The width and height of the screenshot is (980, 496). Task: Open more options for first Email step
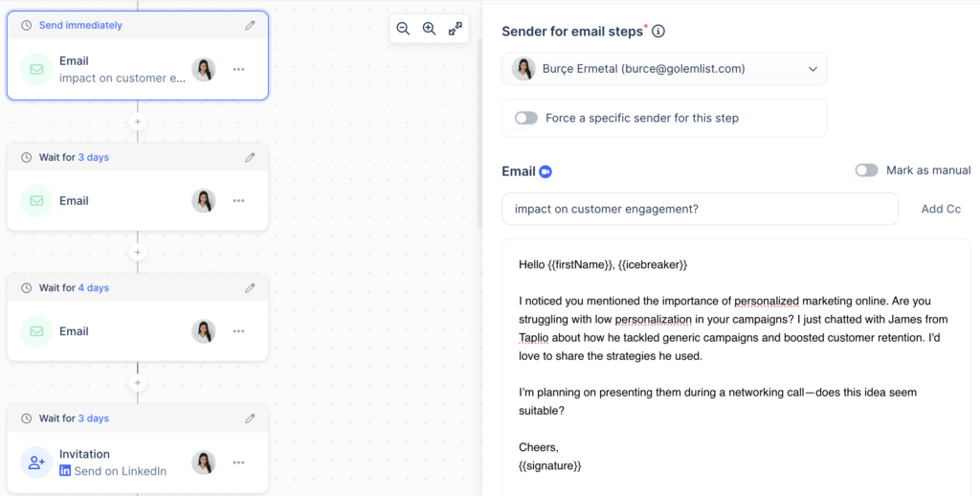[238, 70]
